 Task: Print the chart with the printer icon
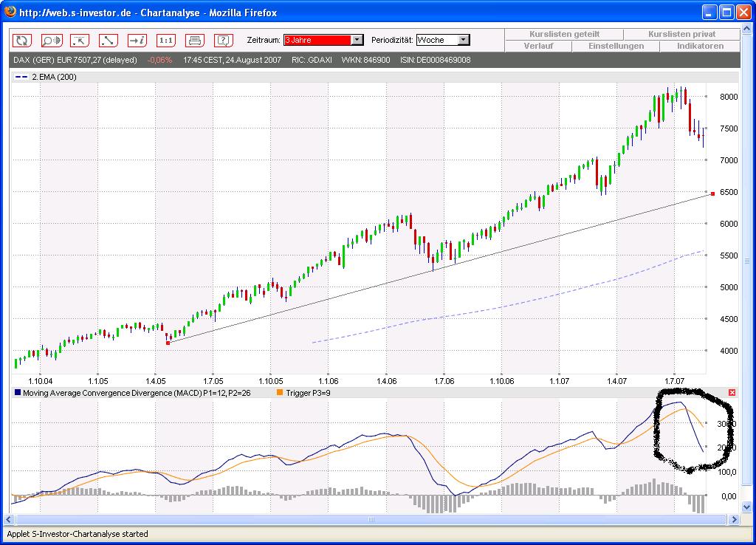[x=195, y=41]
